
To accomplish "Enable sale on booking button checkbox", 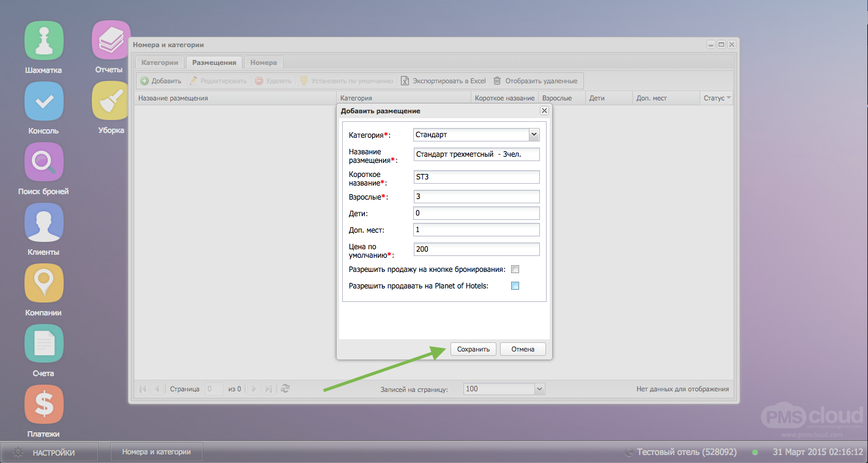I will coord(515,269).
